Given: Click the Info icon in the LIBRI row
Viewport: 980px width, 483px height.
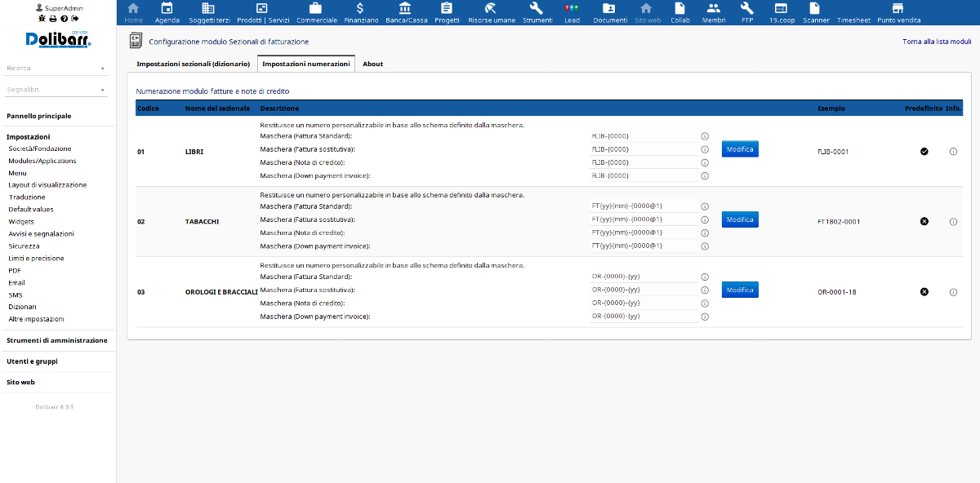Looking at the screenshot, I should coord(953,152).
